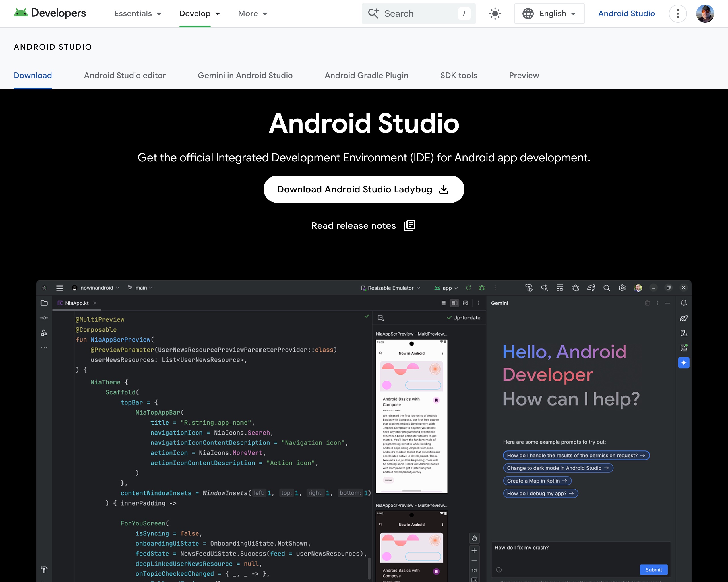728x582 pixels.
Task: Click the user profile avatar
Action: click(705, 13)
